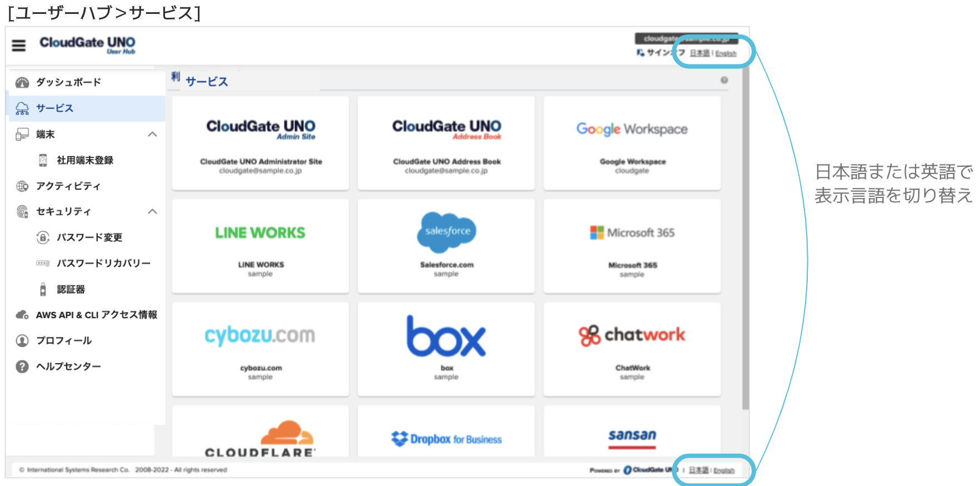980x486 pixels.
Task: Switch to 日本語 in the header
Action: pos(699,53)
